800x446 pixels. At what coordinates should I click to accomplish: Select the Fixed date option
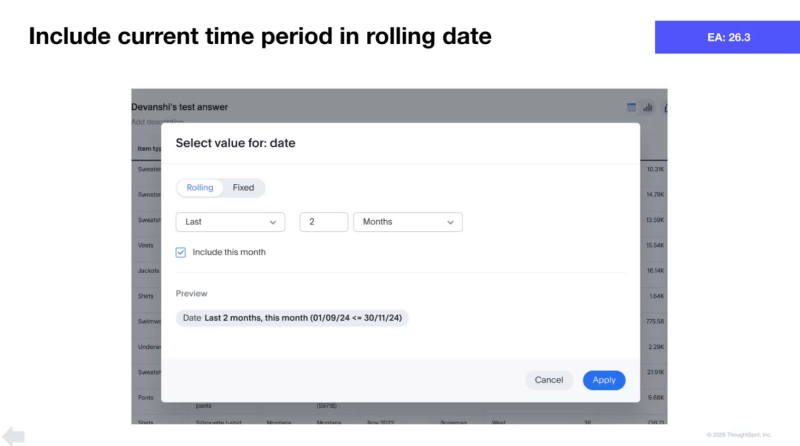click(x=243, y=187)
